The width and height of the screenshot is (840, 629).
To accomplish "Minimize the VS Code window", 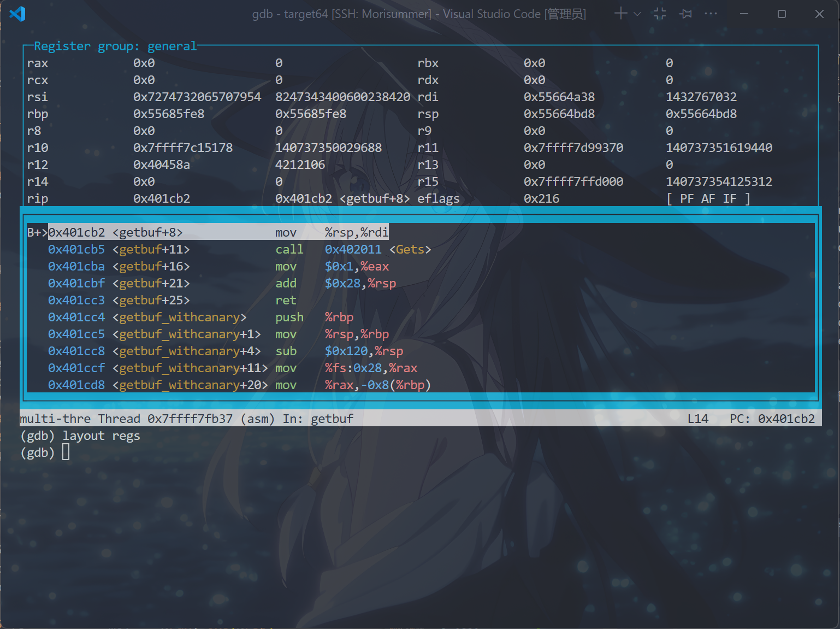I will (x=744, y=14).
